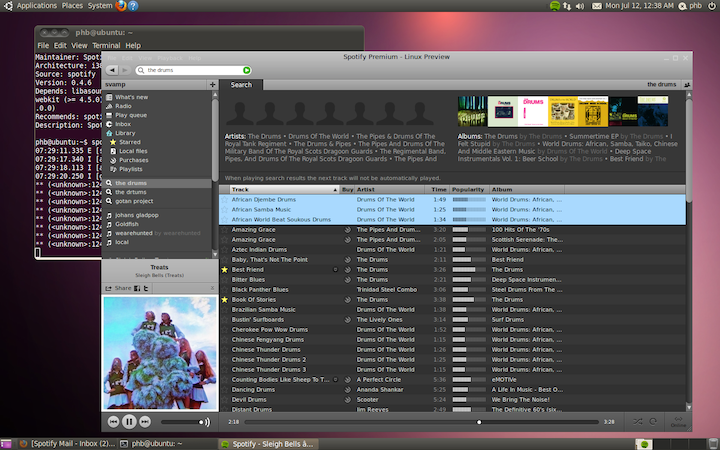Open Spotify Playback menu

pos(169,58)
